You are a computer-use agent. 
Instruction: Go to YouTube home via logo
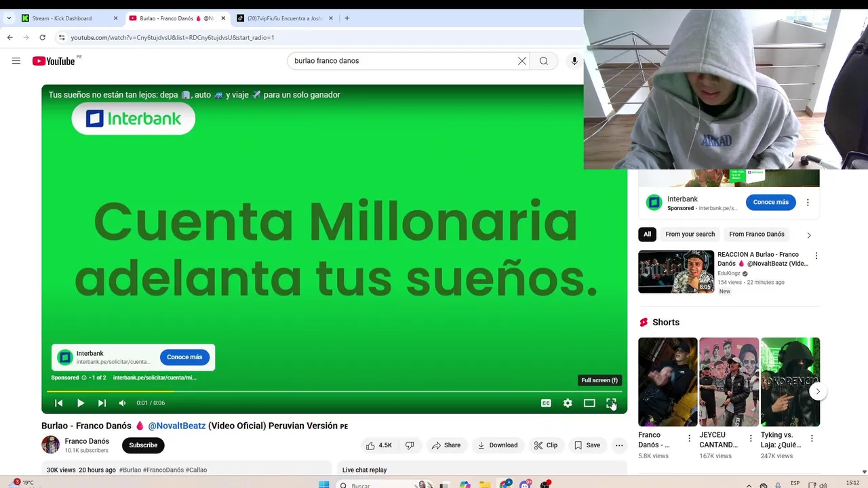point(54,61)
